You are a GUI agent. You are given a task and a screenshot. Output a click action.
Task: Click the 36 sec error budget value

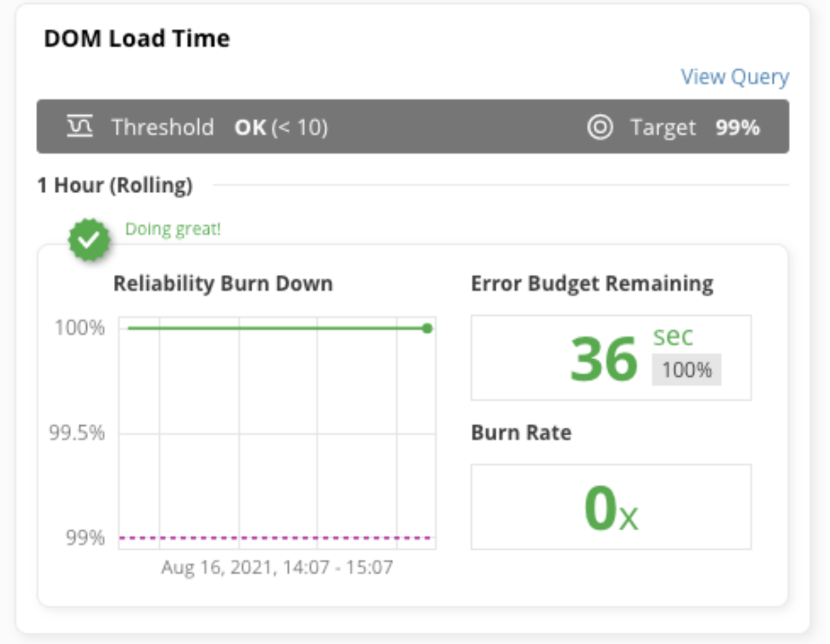click(x=632, y=357)
